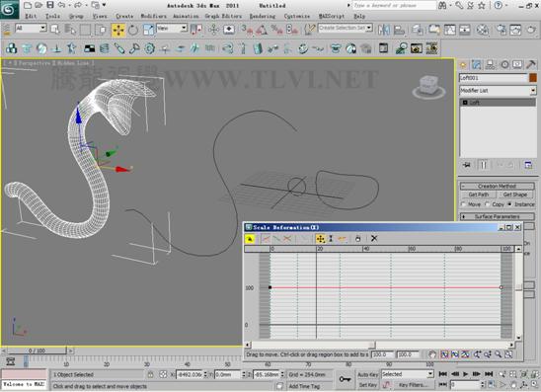Toggle Make Symmetrical in Scale Deformation window
541x392 pixels.
click(x=250, y=238)
